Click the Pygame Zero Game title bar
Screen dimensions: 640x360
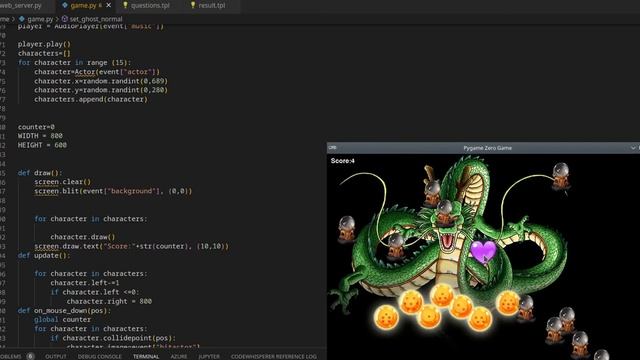click(487, 148)
